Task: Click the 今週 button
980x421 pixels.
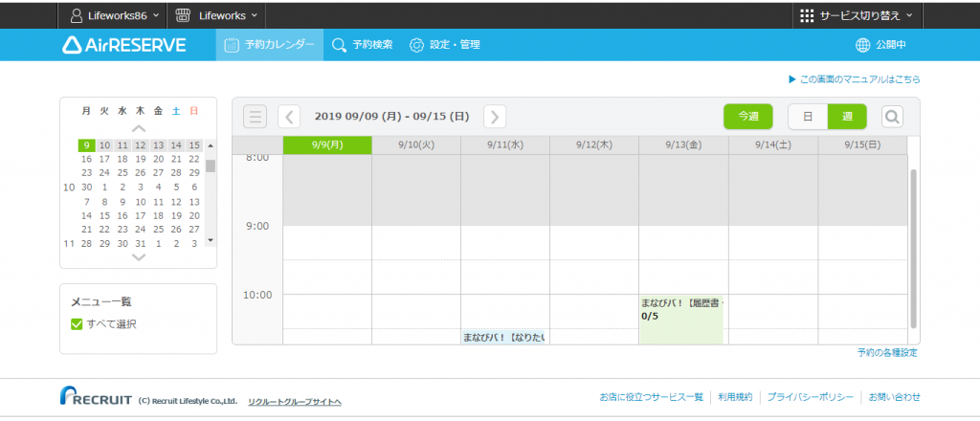Action: (747, 117)
